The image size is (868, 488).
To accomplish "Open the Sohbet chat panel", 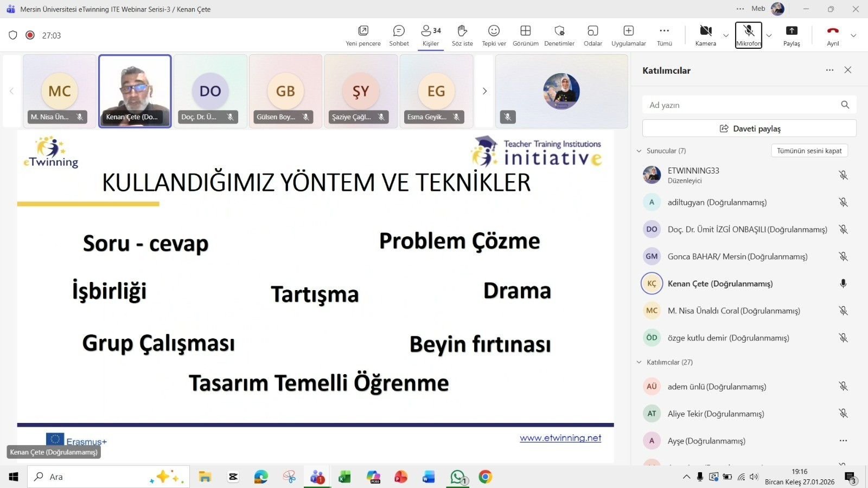I will click(x=399, y=35).
